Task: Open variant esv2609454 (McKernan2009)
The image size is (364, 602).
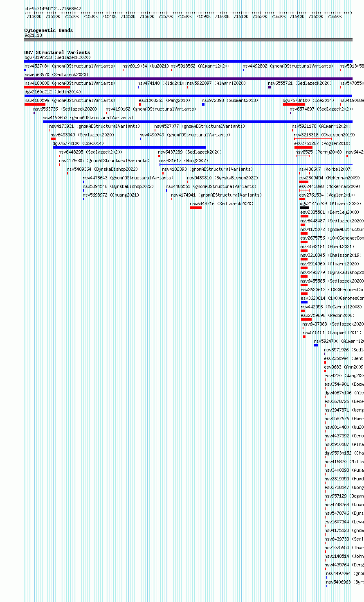Action: tap(330, 178)
